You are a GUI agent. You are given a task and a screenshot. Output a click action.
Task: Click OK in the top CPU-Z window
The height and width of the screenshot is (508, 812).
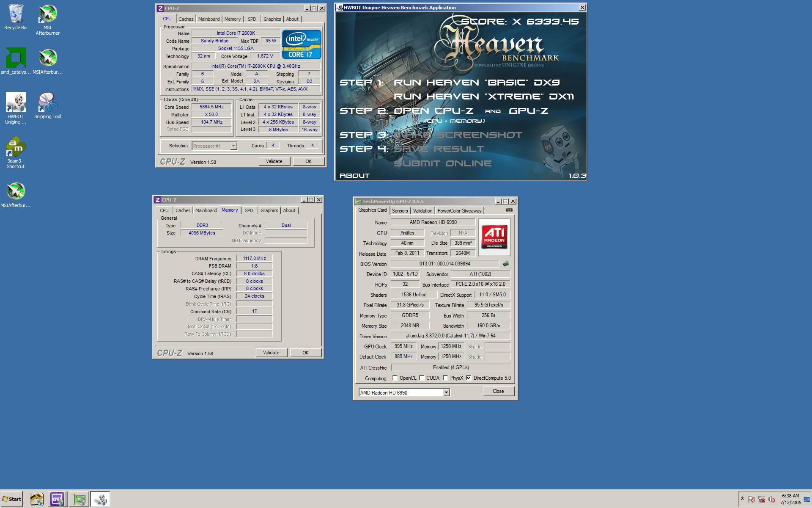click(x=308, y=161)
